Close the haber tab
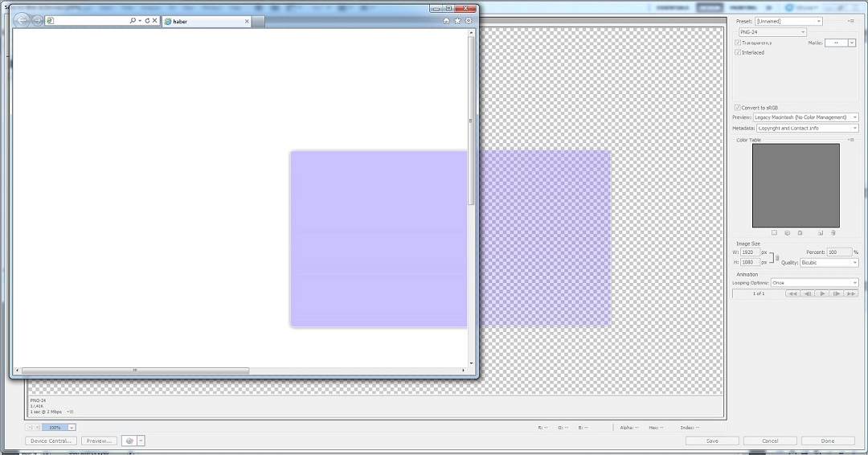This screenshot has width=868, height=455. (248, 22)
